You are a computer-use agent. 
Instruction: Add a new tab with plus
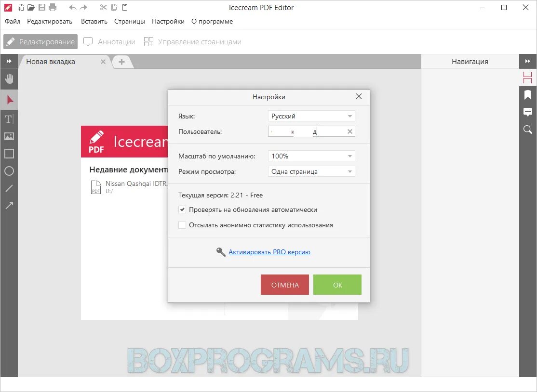pyautogui.click(x=121, y=62)
